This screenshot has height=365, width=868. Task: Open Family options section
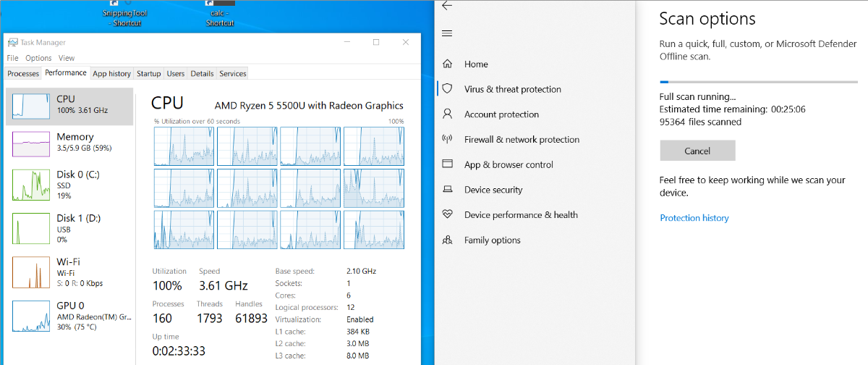(493, 240)
